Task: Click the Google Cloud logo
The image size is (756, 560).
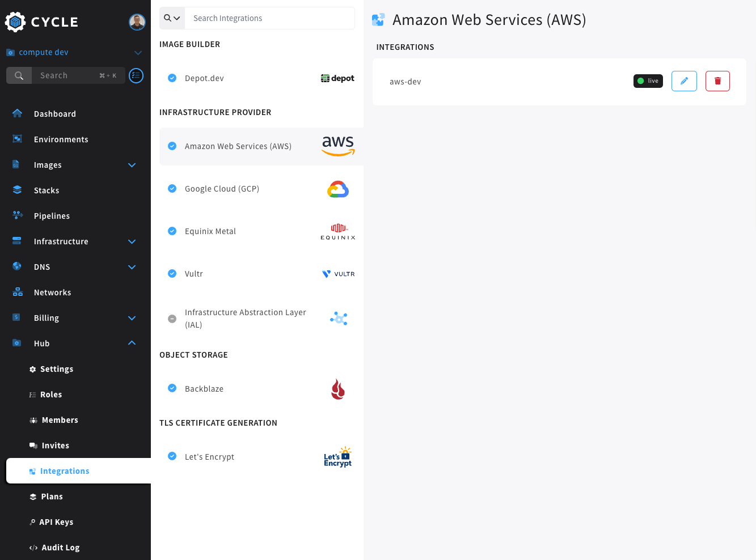Action: [x=338, y=189]
